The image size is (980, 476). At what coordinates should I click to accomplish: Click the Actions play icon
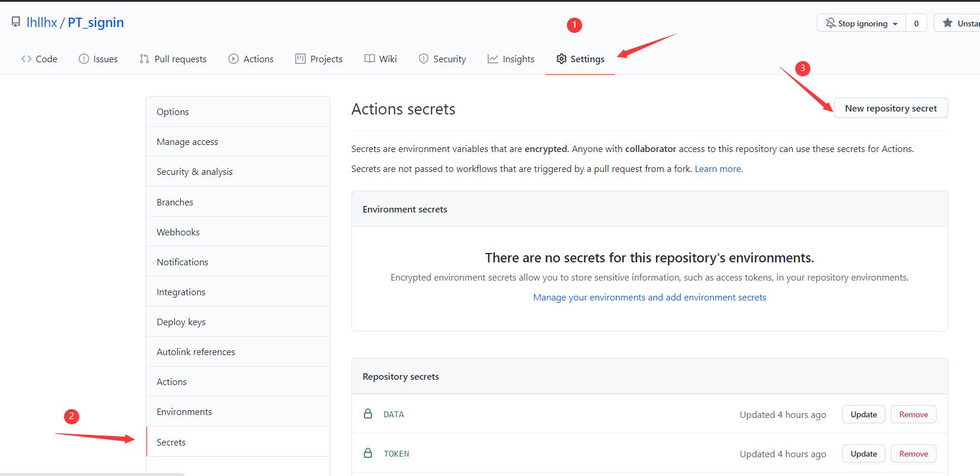tap(234, 59)
